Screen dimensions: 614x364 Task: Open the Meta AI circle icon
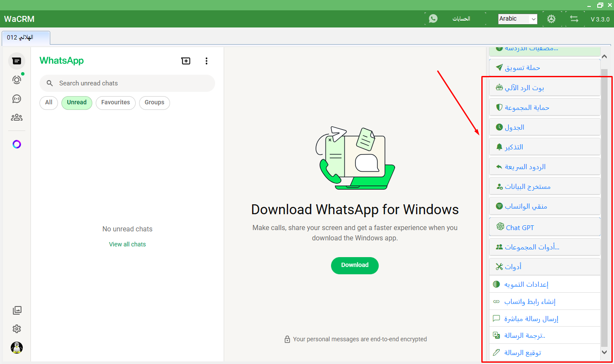(17, 144)
